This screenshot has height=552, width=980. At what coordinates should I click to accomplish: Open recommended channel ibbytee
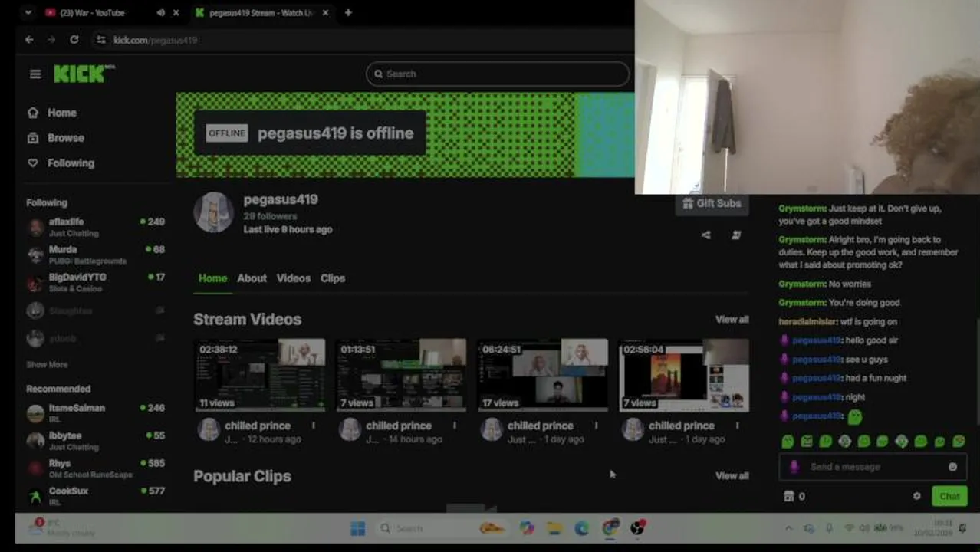(96, 441)
